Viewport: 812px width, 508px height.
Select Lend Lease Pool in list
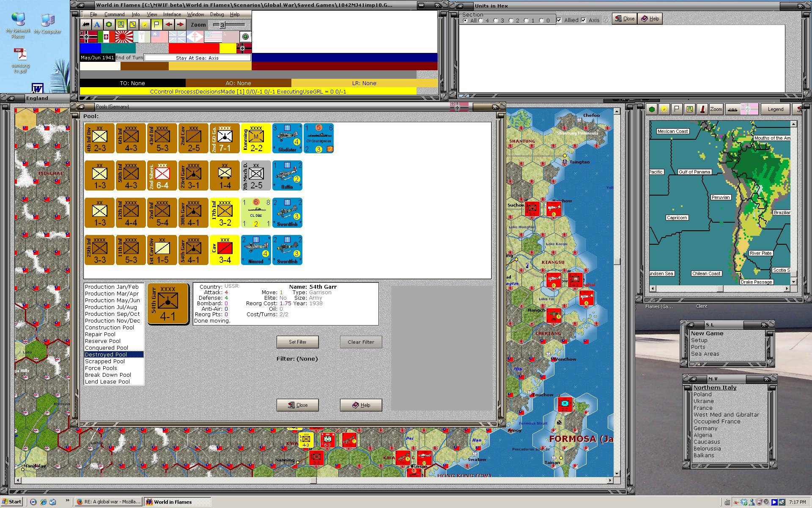tap(107, 382)
